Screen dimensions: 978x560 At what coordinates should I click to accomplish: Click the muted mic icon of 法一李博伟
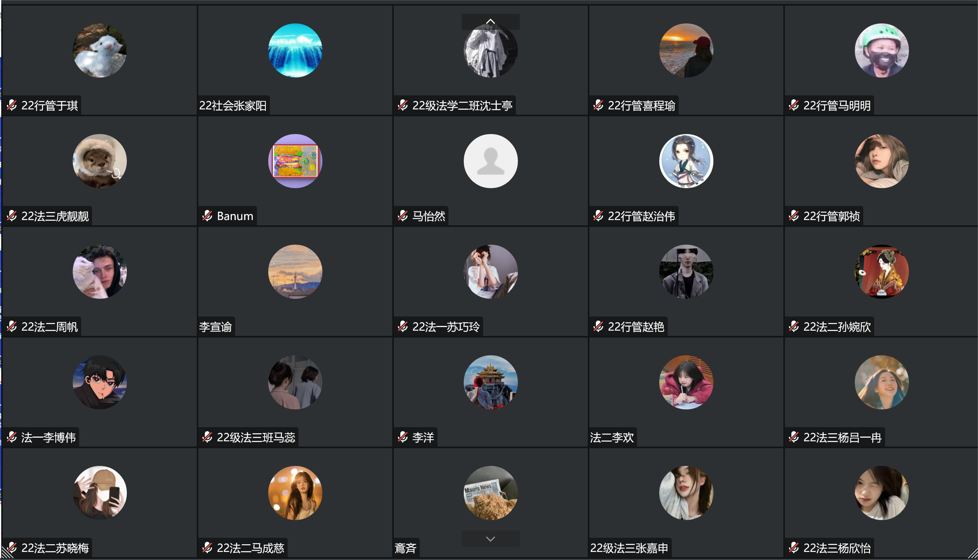12,437
